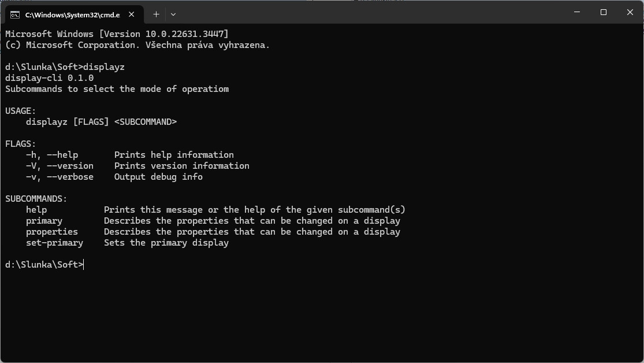644x363 pixels.
Task: Minimize the terminal window
Action: [577, 12]
